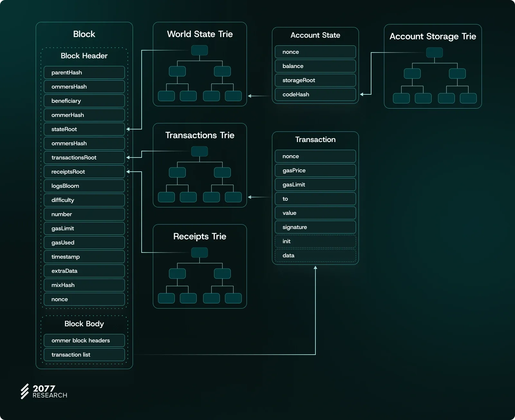Viewport: 515px width, 420px height.
Task: Select the dashed init field
Action: point(315,241)
